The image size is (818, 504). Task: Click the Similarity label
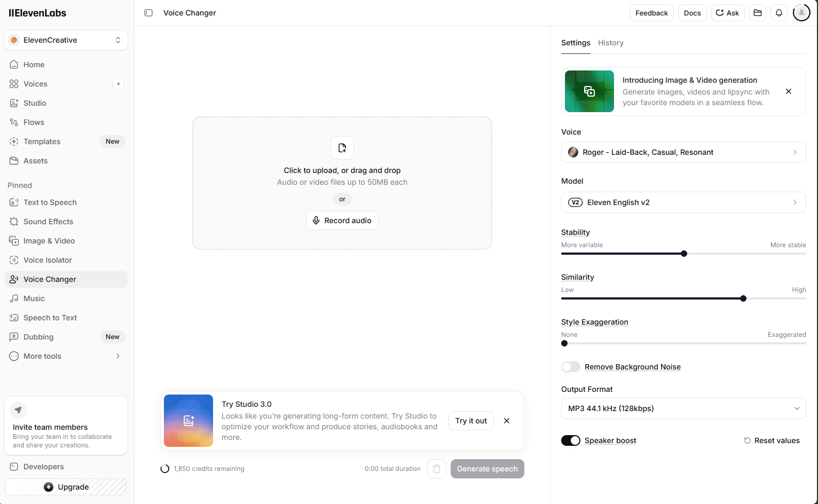pyautogui.click(x=578, y=277)
